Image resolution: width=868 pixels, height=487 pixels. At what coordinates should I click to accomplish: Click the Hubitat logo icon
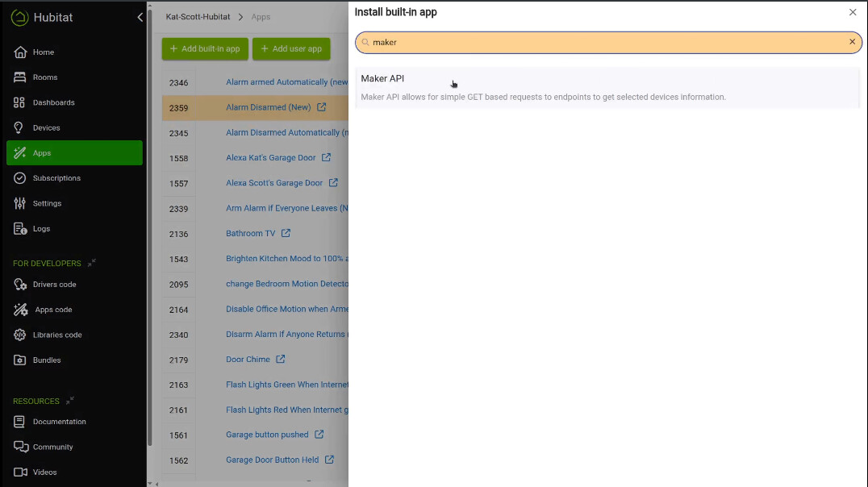20,17
